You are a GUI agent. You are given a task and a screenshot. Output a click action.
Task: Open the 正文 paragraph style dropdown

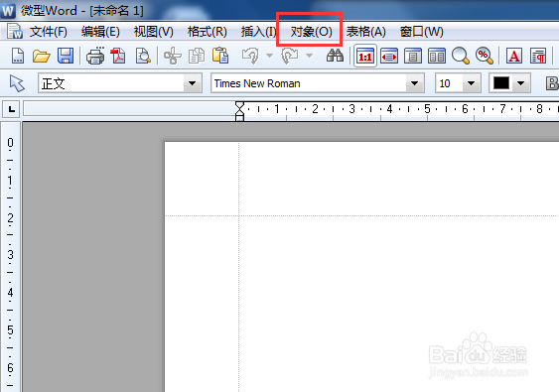point(193,83)
